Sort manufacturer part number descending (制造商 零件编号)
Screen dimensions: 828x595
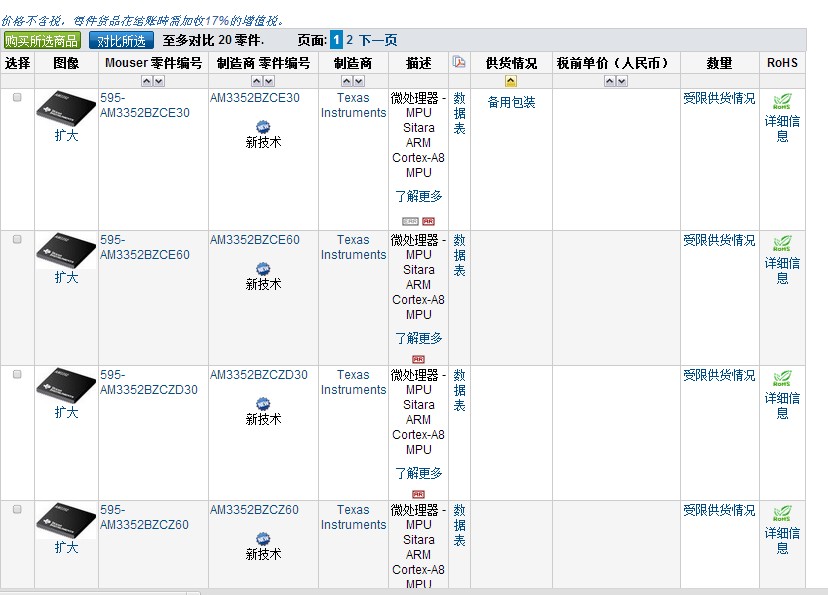pyautogui.click(x=269, y=81)
